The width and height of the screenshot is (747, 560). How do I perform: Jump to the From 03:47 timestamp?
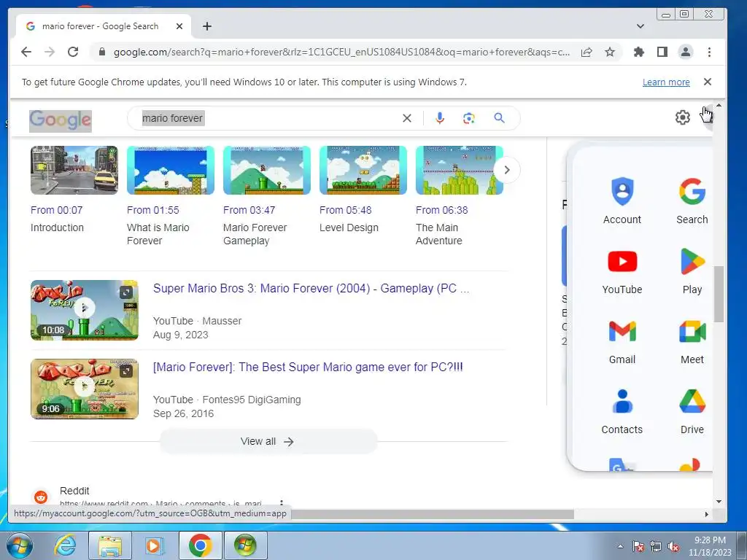pyautogui.click(x=249, y=210)
